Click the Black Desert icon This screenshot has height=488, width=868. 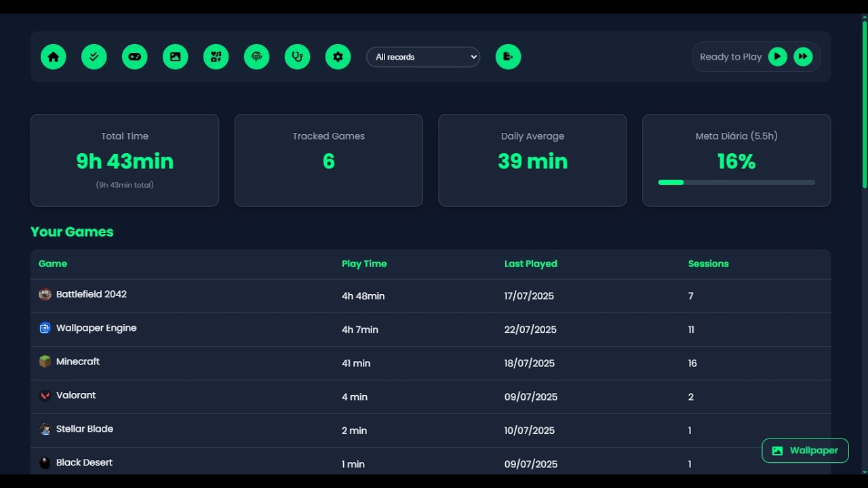(x=45, y=462)
